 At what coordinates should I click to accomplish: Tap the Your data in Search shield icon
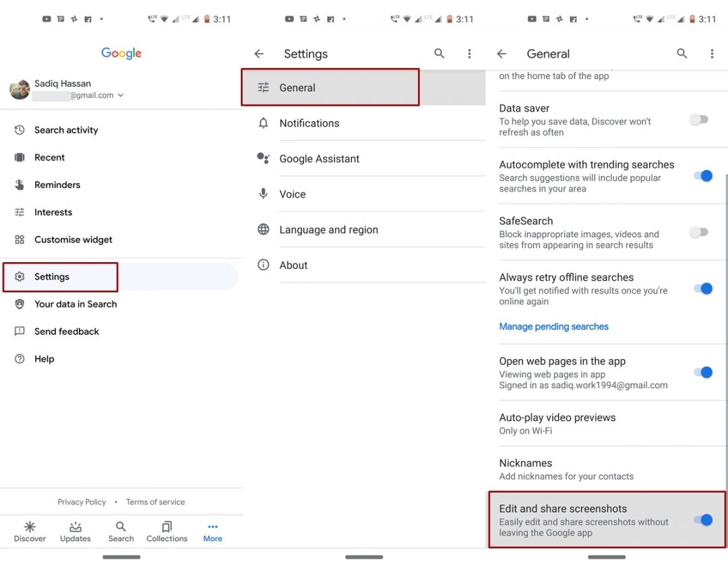[x=20, y=304]
